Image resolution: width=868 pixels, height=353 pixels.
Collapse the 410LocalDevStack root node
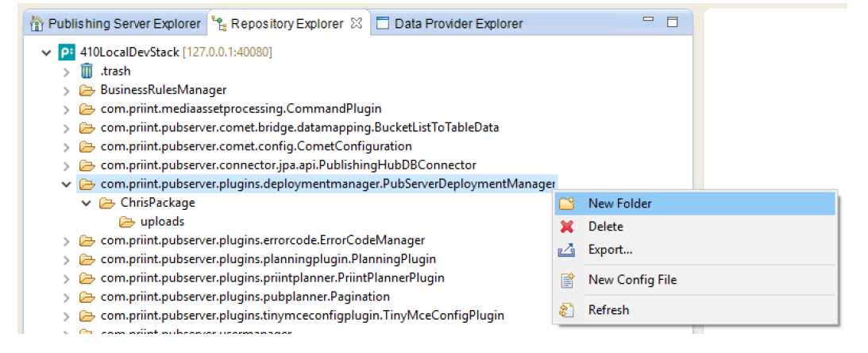(x=47, y=52)
